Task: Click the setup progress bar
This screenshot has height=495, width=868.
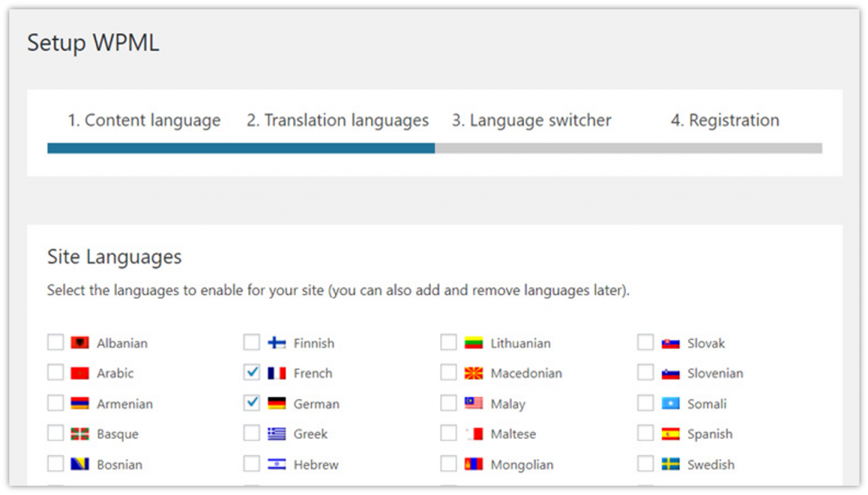Action: (434, 147)
